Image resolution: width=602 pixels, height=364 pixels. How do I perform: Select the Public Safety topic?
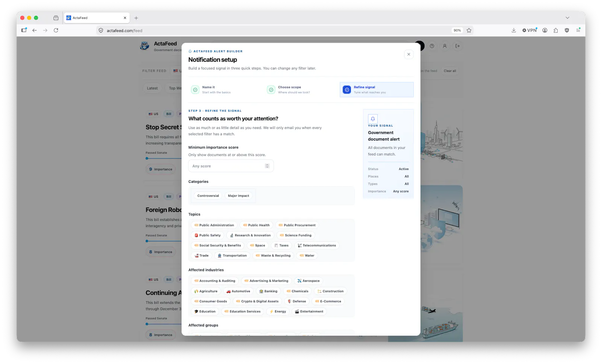pyautogui.click(x=208, y=235)
